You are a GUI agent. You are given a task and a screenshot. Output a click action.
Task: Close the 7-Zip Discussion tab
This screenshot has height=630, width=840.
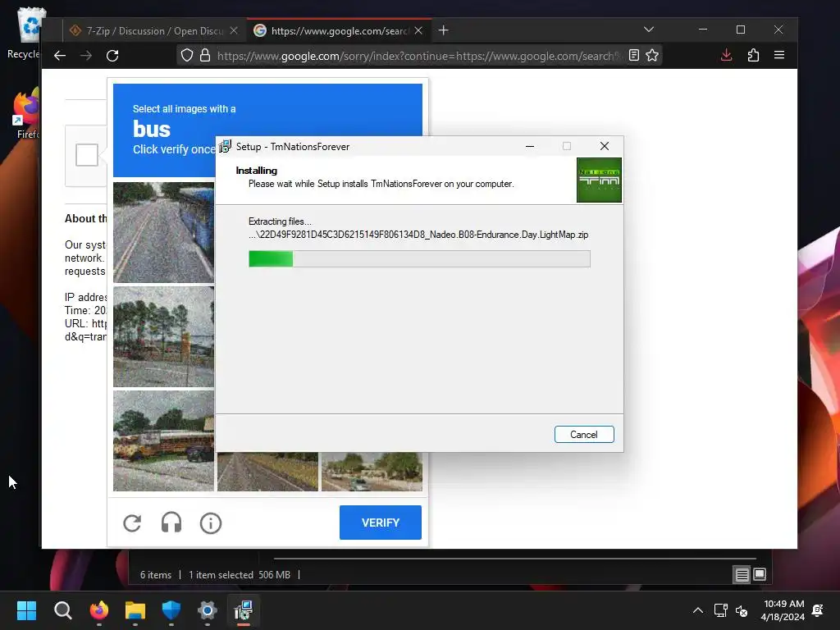tap(234, 30)
